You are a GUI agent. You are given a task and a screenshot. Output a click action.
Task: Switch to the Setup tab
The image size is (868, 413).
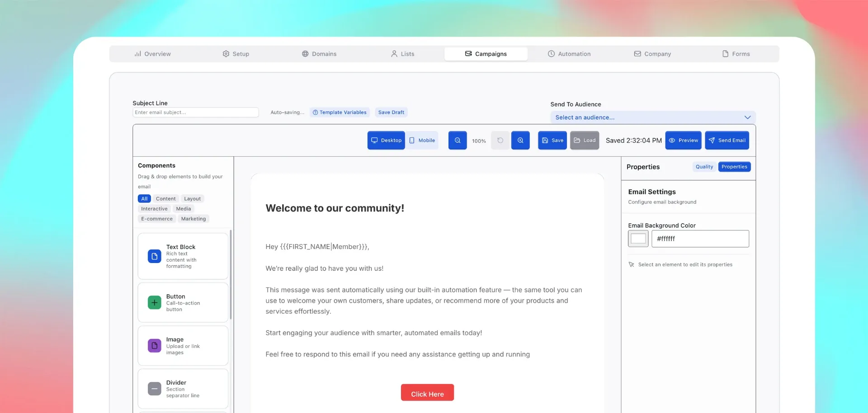[236, 54]
